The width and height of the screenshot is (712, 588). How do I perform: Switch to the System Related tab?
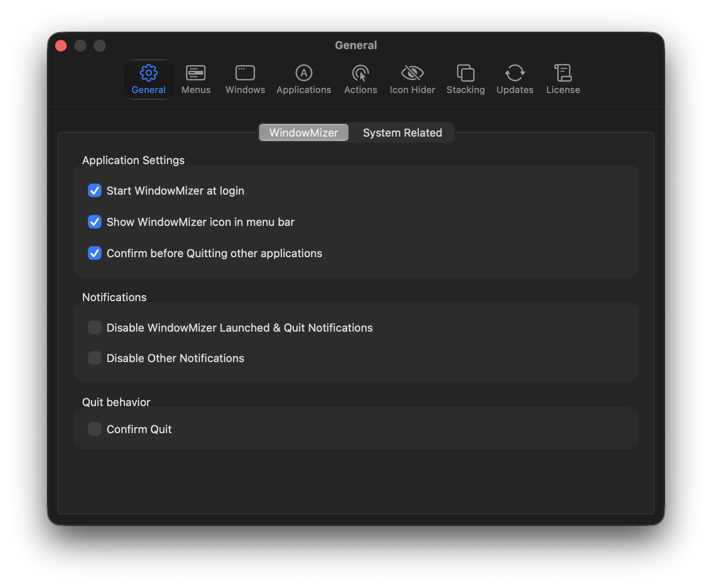402,132
